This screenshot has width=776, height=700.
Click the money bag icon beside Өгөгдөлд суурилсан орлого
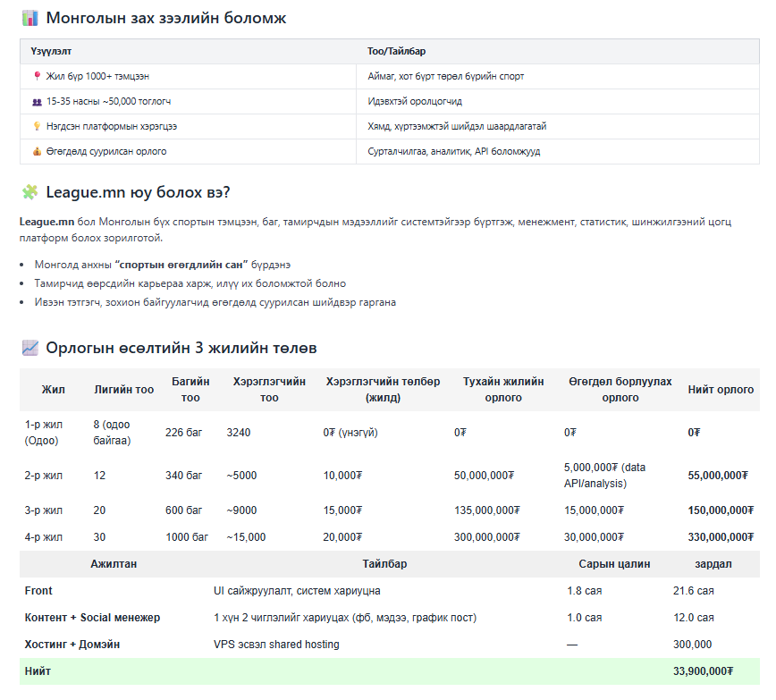tap(37, 152)
